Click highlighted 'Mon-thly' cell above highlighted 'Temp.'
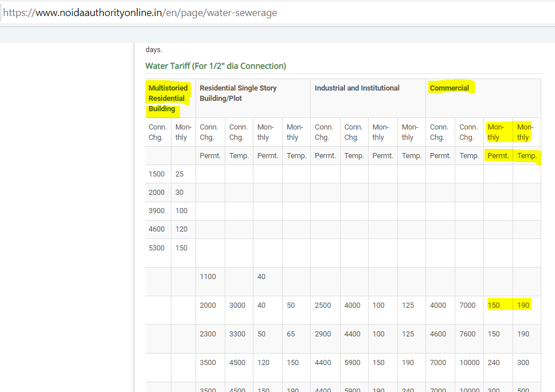 (x=527, y=132)
